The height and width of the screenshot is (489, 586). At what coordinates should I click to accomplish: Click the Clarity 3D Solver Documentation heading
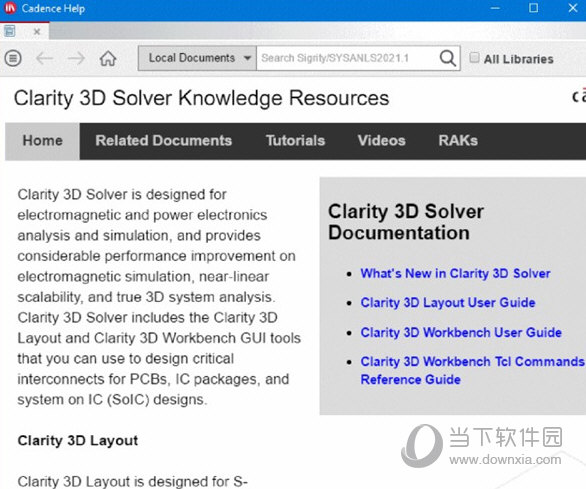pos(406,222)
